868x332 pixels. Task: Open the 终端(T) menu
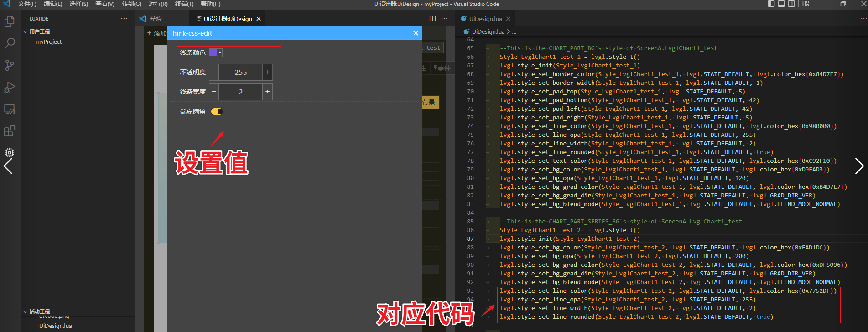[184, 4]
